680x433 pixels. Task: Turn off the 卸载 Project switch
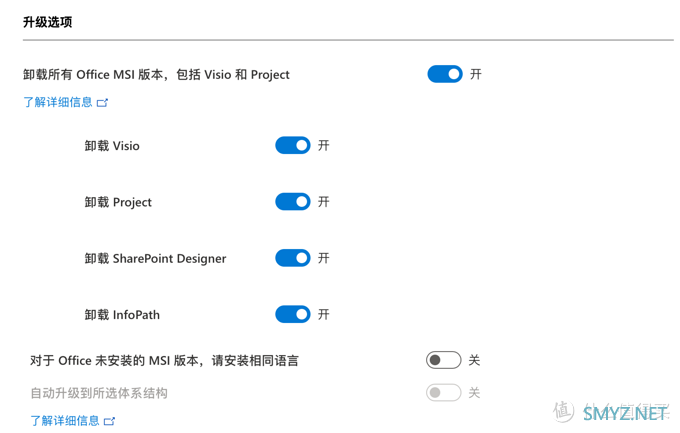pos(292,202)
